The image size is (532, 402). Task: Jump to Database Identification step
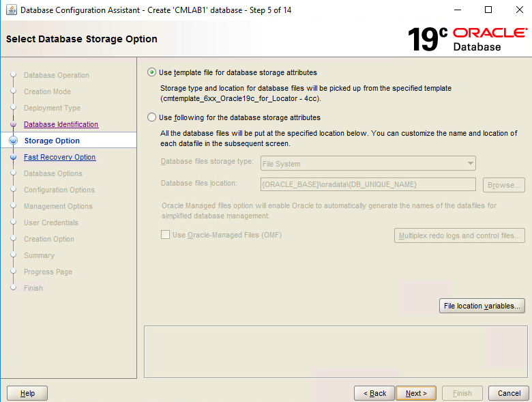coord(61,124)
